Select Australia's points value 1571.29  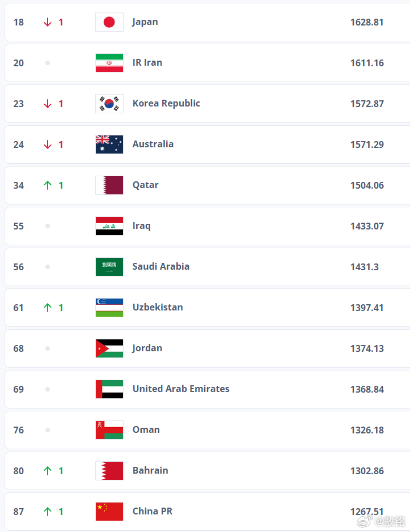367,144
